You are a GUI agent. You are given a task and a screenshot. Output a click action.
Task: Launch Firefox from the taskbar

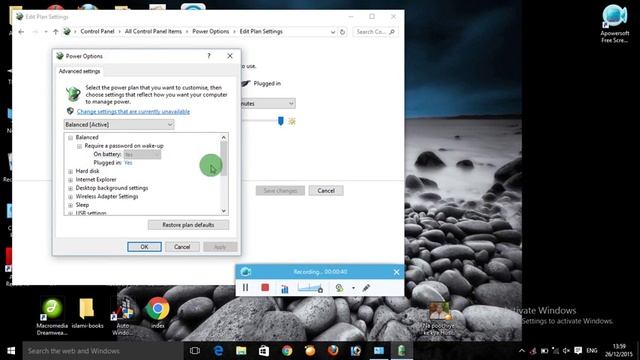(333, 351)
